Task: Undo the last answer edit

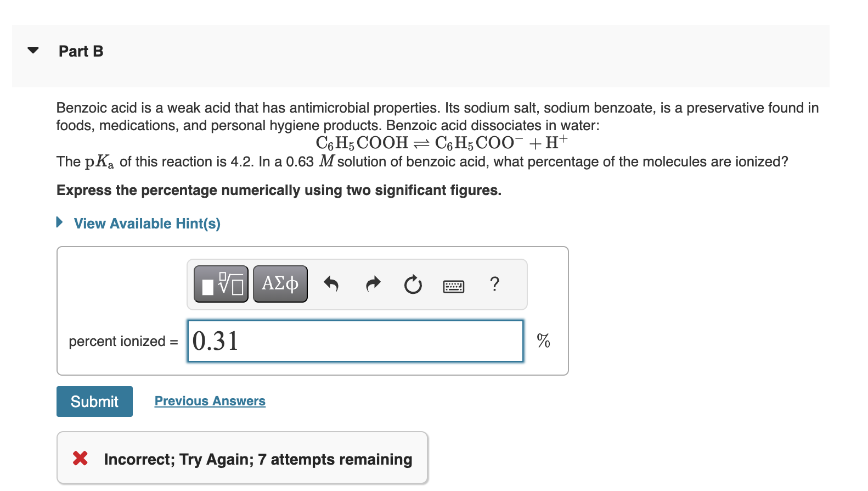Action: pyautogui.click(x=331, y=284)
